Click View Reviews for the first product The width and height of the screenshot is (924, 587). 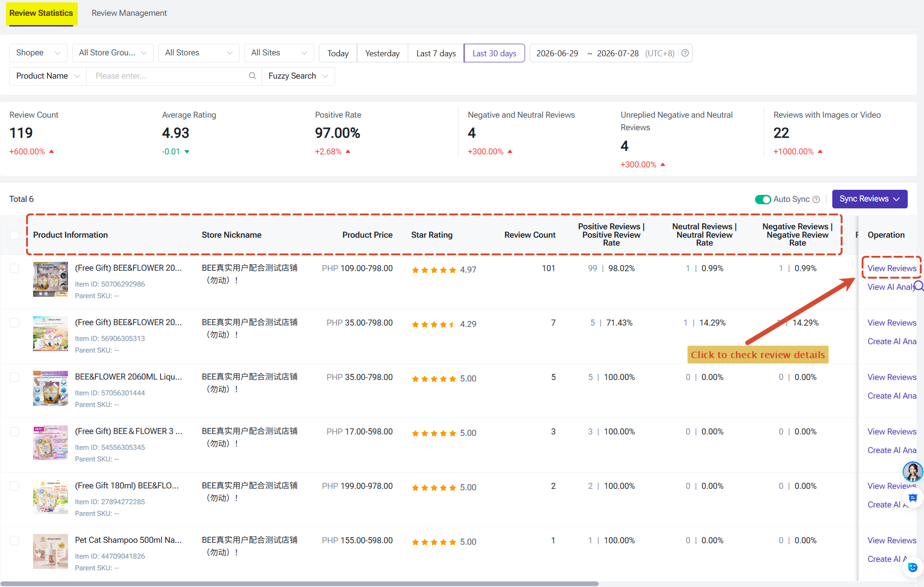coord(891,268)
